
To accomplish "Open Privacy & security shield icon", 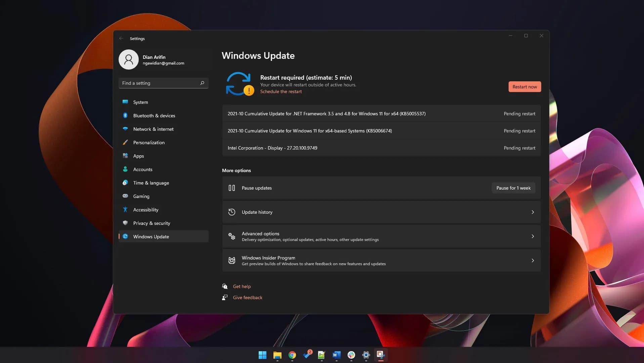I will (125, 223).
